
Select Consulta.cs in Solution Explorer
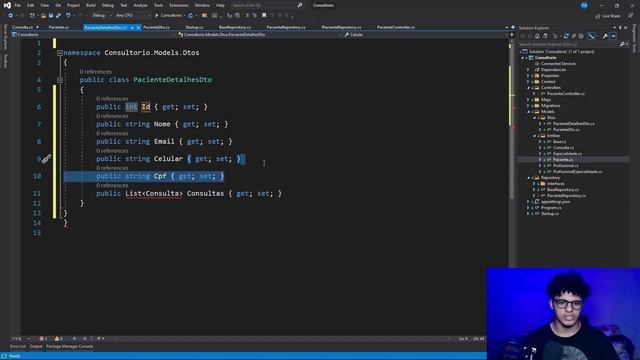coord(563,148)
